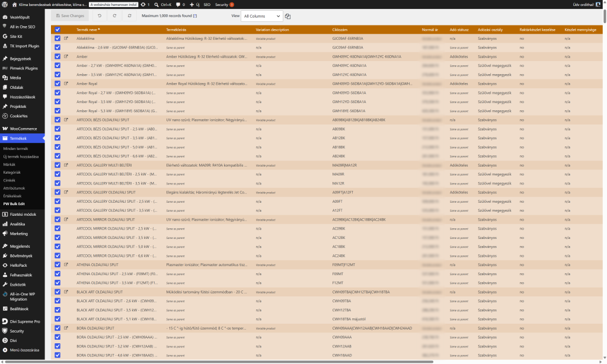Screen dimensions: 607x364
Task: Open ATHENA OLDALFALI SPLIT external link icon
Action: (x=66, y=265)
